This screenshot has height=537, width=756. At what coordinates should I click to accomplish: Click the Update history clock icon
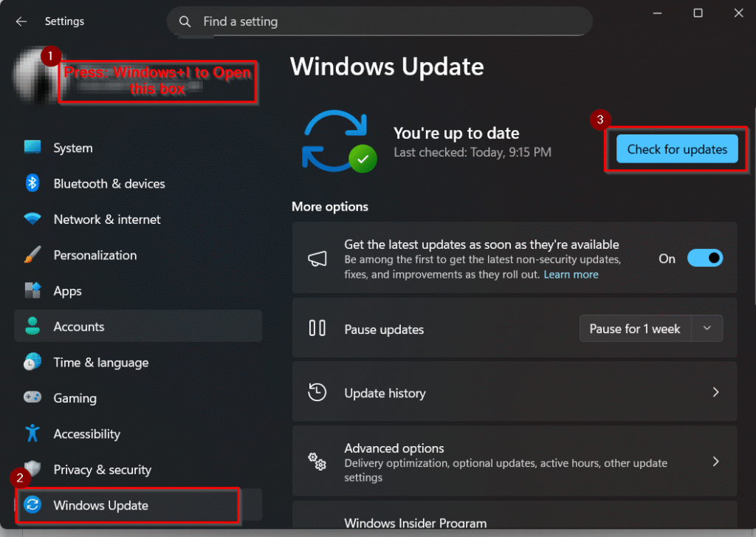point(317,391)
